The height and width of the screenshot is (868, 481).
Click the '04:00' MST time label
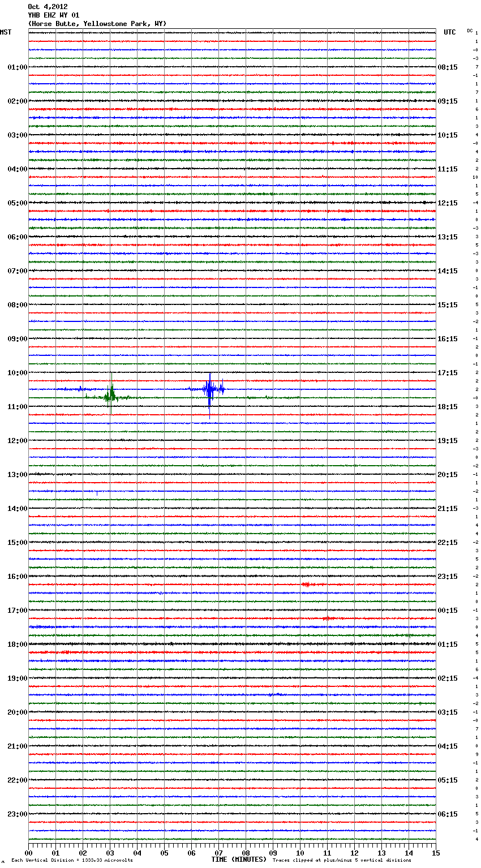tap(18, 169)
